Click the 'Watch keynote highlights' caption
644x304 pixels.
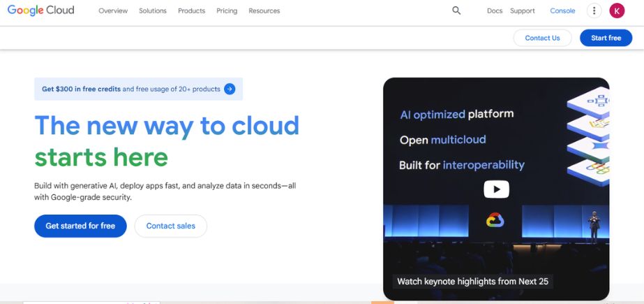(x=472, y=282)
